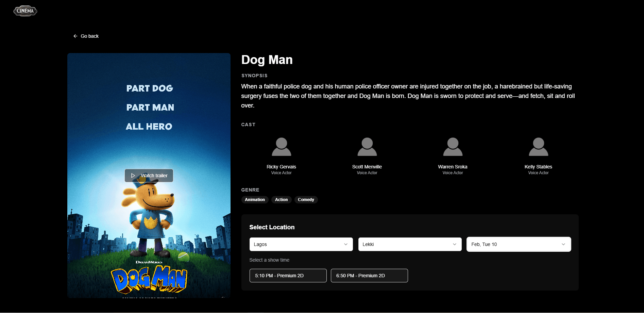This screenshot has width=644, height=313.
Task: Click Scott Menville avatar icon
Action: coord(367,147)
